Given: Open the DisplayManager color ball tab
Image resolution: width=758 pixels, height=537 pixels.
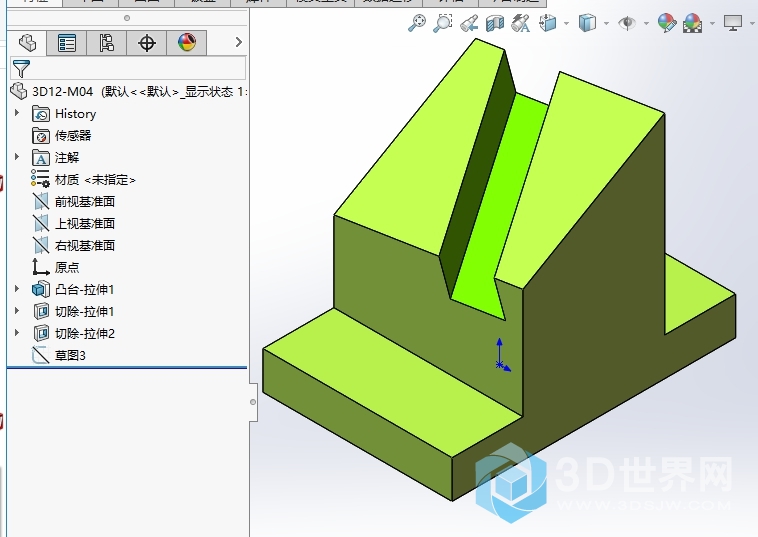Looking at the screenshot, I should coord(187,42).
